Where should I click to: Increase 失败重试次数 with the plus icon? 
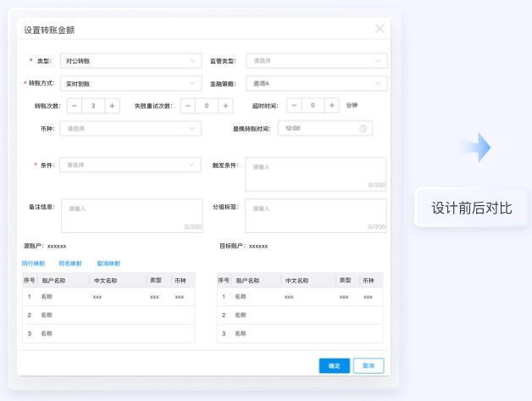click(x=226, y=106)
